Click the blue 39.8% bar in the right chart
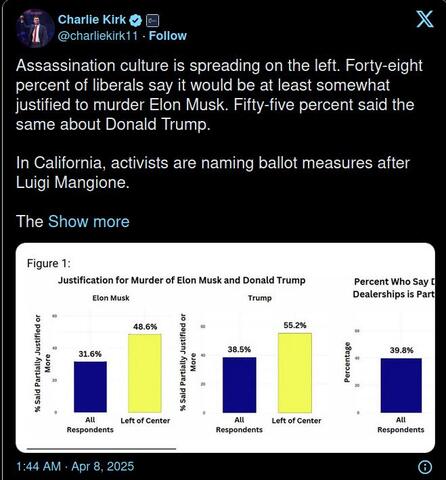The height and width of the screenshot is (480, 446). 401,386
